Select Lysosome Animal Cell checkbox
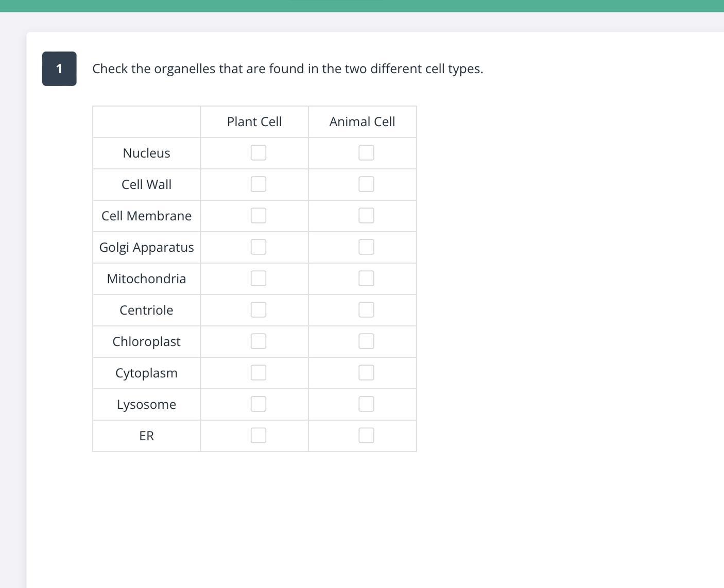This screenshot has height=588, width=724. point(366,404)
